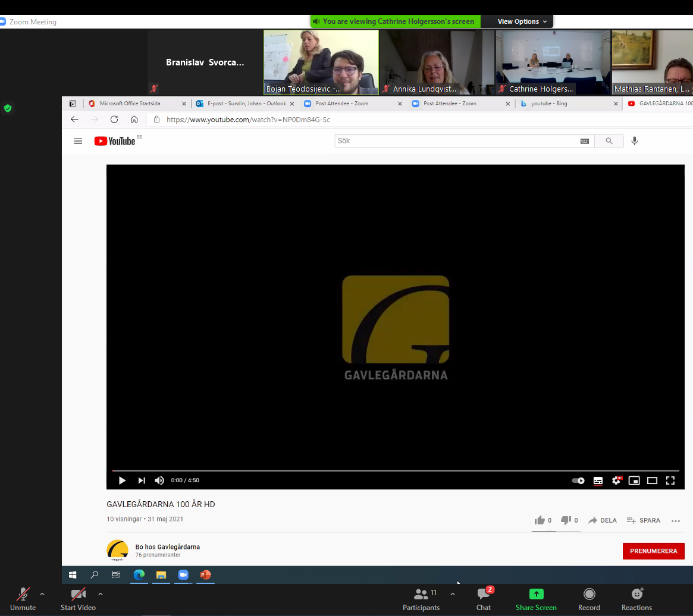Image resolution: width=693 pixels, height=616 pixels.
Task: Select Cathrine Holgersson video thumbnail
Action: click(553, 62)
